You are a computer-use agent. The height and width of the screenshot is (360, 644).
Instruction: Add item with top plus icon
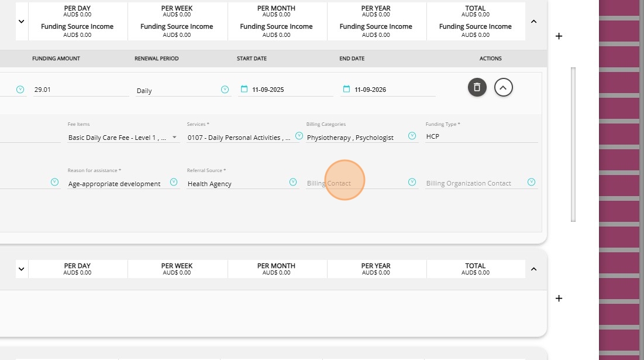559,36
